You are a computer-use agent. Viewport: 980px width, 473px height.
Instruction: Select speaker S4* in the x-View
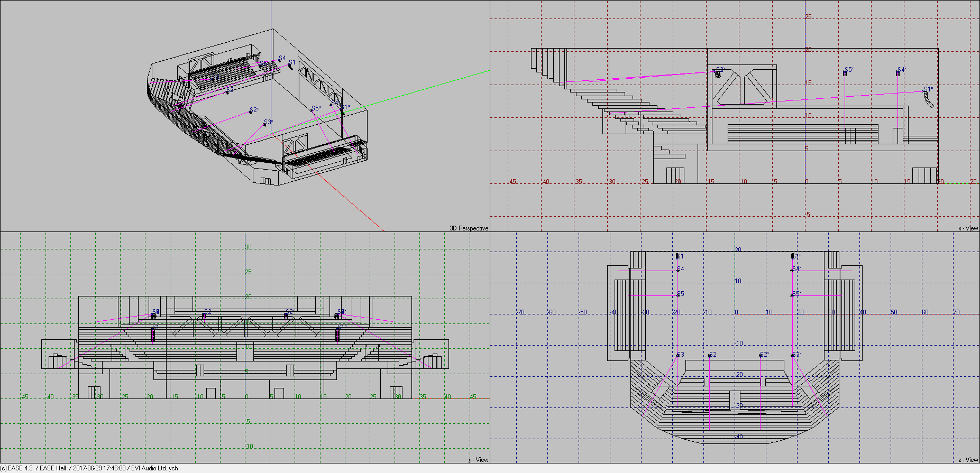[897, 73]
